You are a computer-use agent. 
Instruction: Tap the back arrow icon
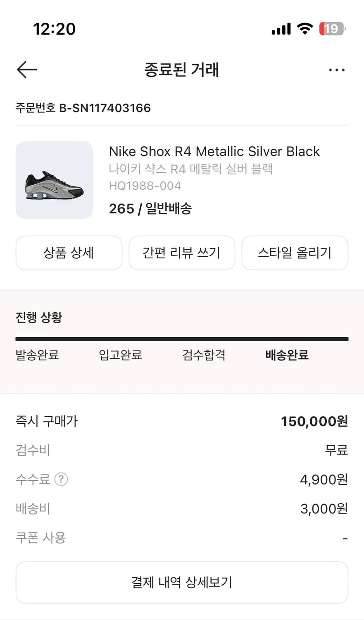[x=27, y=69]
